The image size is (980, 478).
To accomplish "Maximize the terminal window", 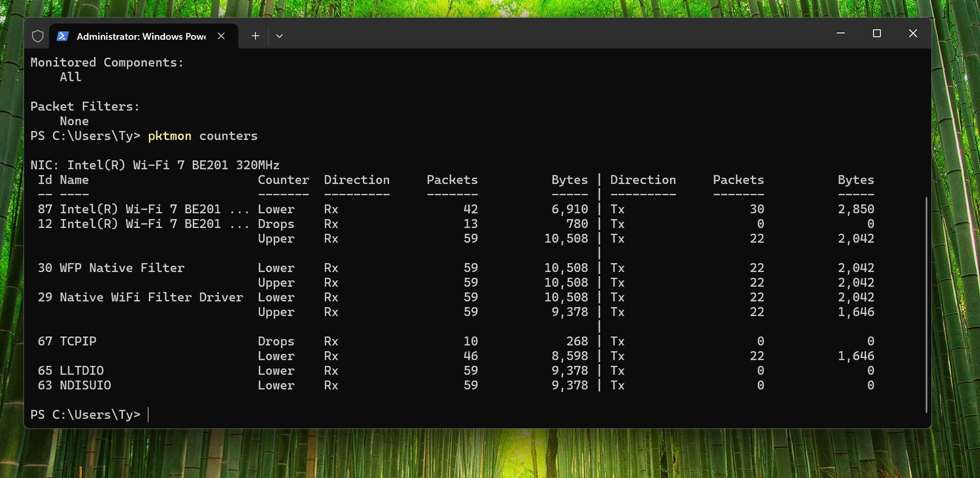I will point(877,34).
